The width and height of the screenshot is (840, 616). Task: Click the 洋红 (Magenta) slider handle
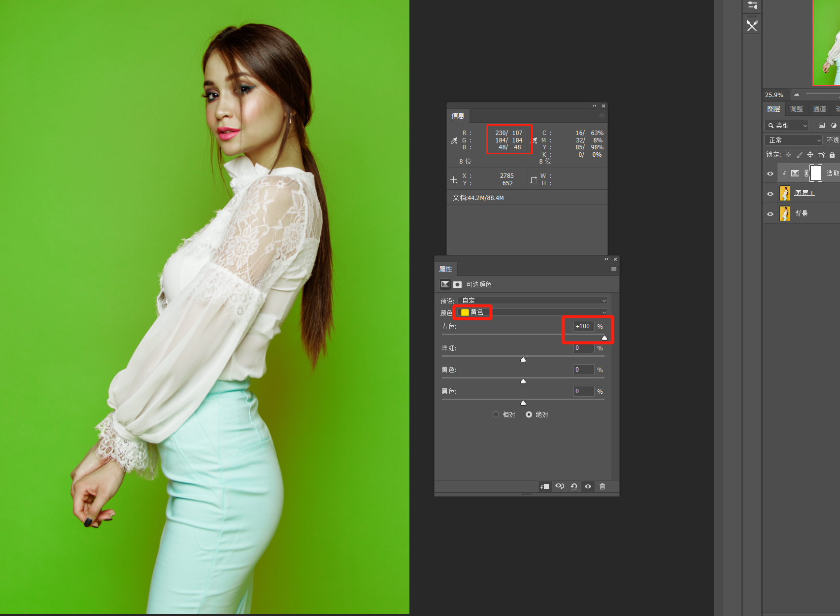point(523,360)
